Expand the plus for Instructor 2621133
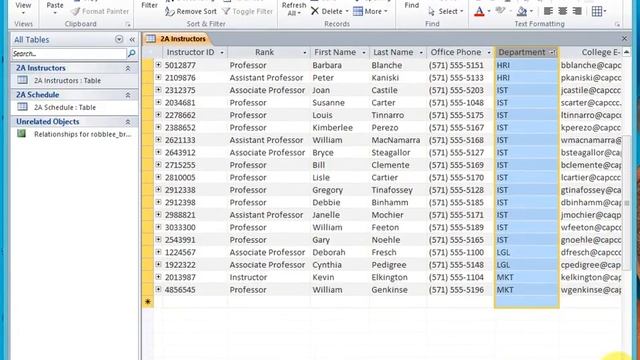 158,140
